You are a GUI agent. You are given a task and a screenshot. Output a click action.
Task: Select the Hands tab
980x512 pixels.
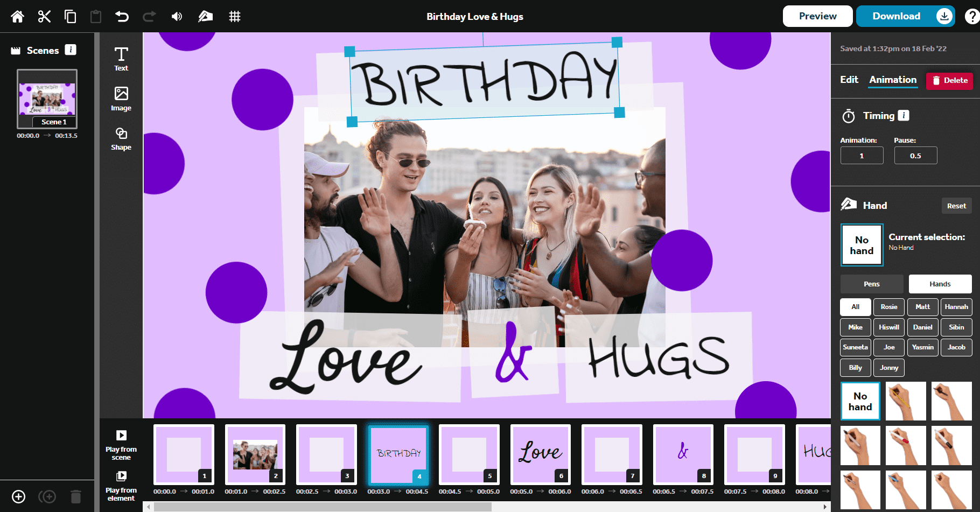[x=940, y=284]
